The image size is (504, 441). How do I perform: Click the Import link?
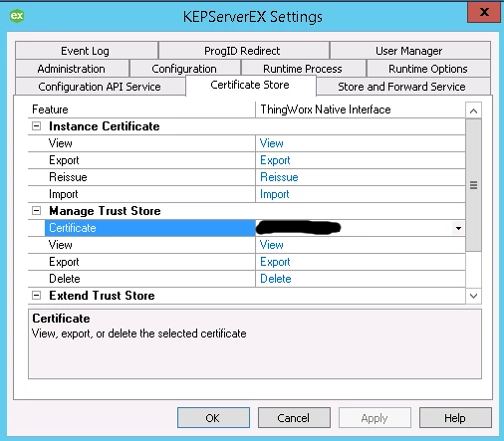pyautogui.click(x=275, y=194)
